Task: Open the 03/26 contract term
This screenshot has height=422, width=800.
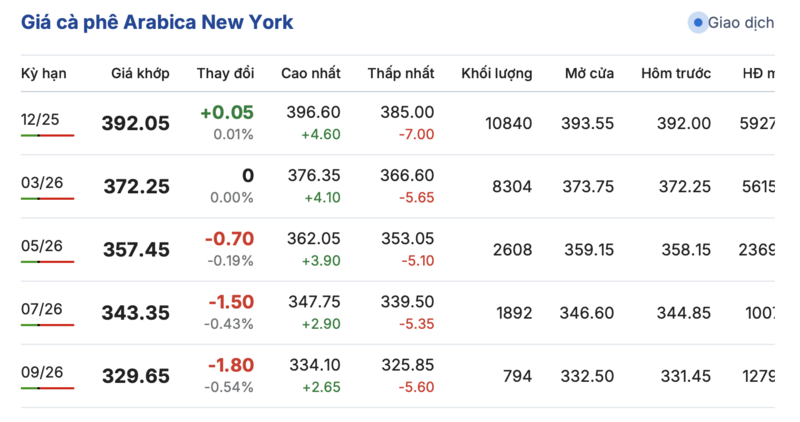Action: point(41,182)
